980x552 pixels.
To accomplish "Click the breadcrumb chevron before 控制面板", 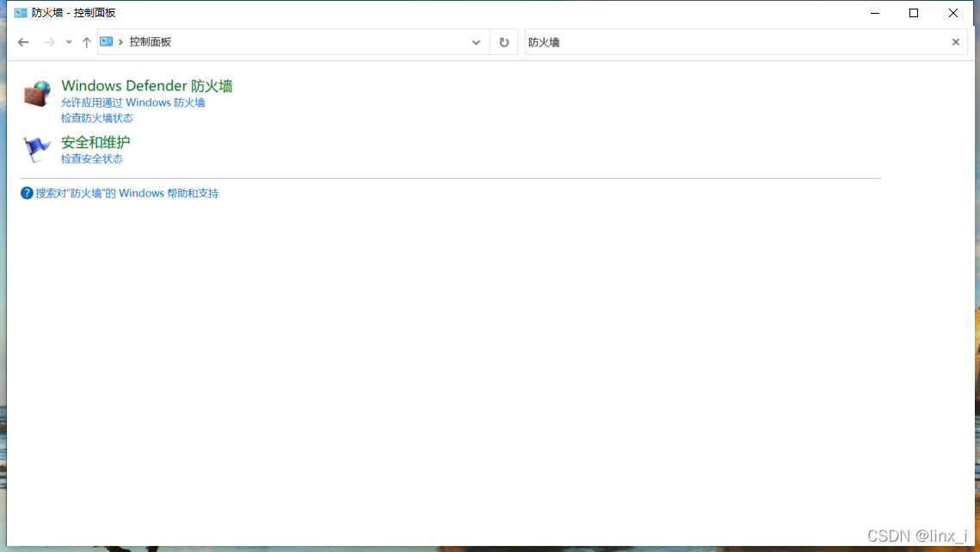I will (120, 42).
